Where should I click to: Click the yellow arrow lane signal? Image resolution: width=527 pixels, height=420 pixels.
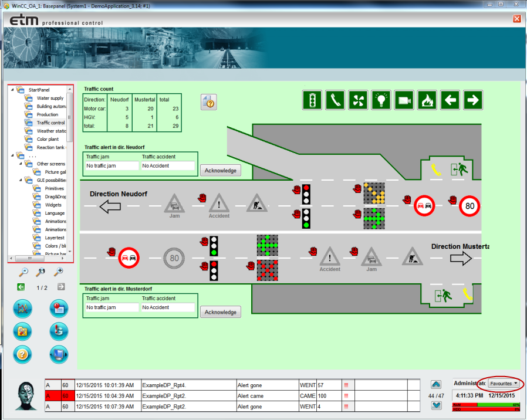[374, 193]
